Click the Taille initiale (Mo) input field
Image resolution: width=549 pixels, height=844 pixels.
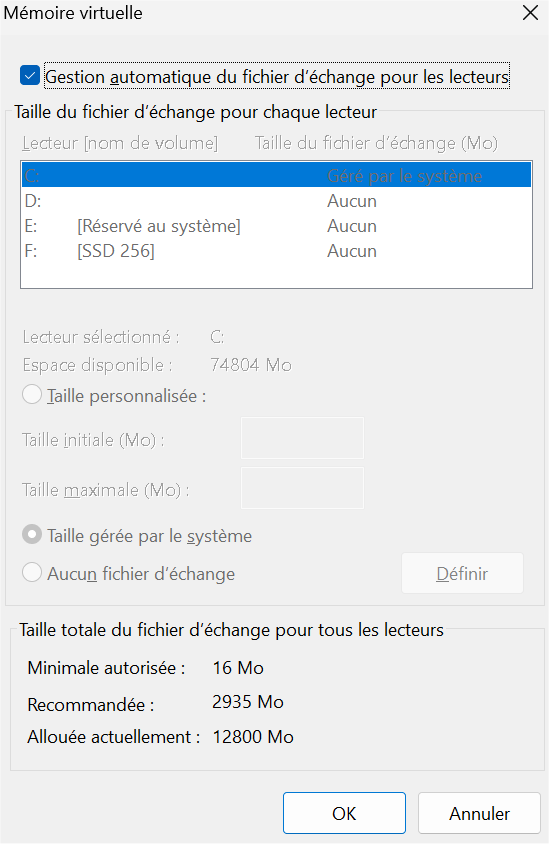point(302,438)
